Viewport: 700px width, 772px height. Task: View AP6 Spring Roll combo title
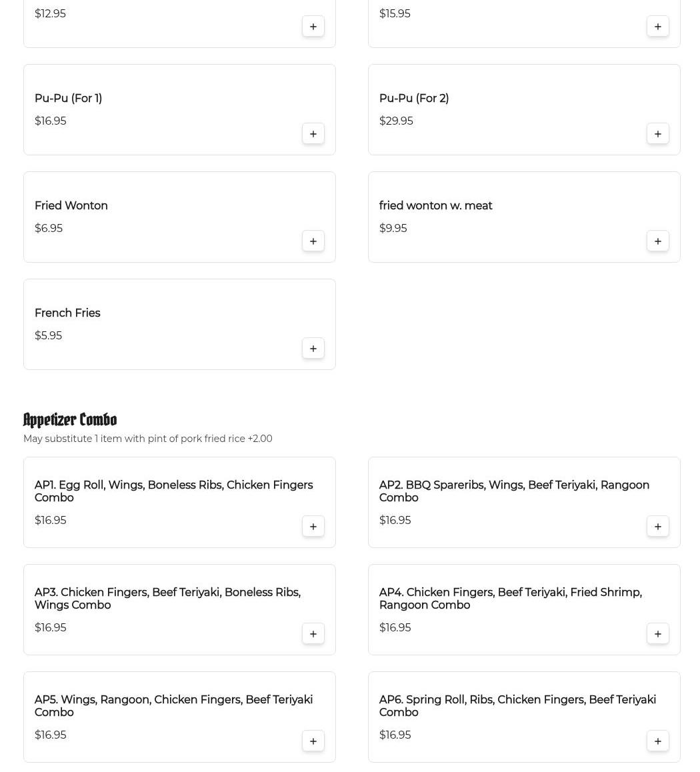(517, 705)
